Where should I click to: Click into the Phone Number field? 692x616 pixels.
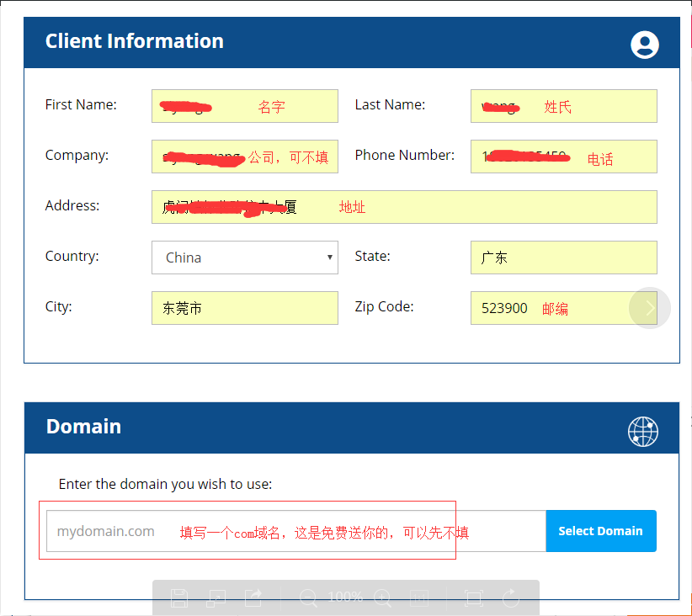pyautogui.click(x=563, y=157)
